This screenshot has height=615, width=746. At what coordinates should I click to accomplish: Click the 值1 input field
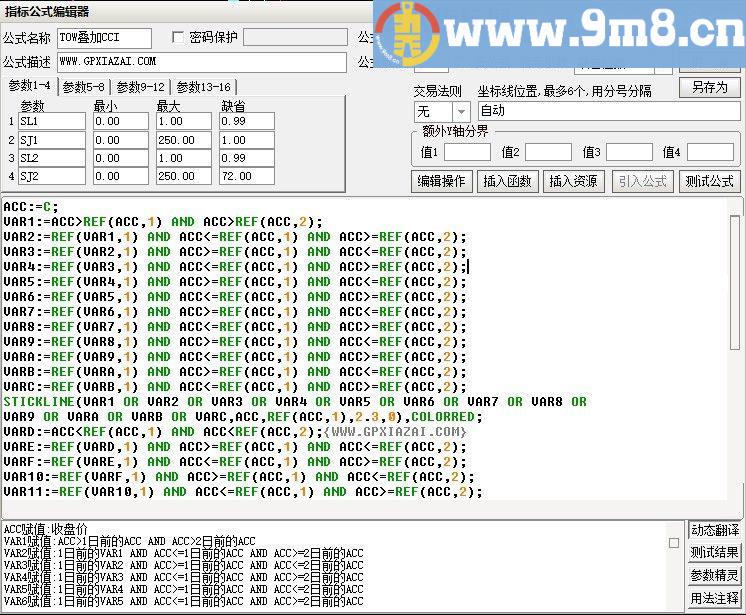coord(467,153)
